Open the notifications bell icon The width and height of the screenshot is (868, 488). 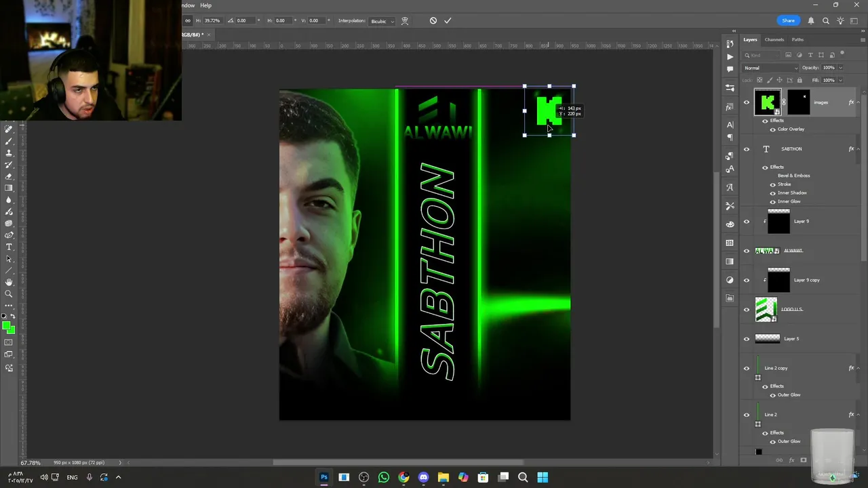click(811, 21)
